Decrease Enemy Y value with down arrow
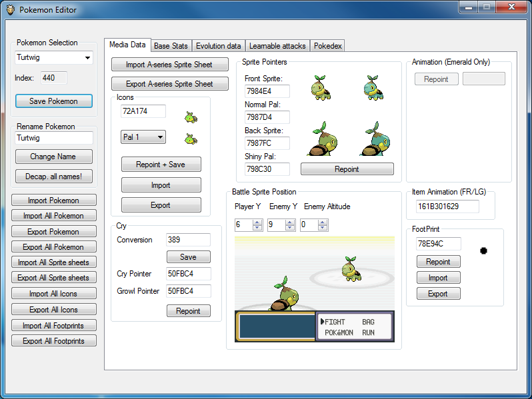532x399 pixels. pos(290,227)
